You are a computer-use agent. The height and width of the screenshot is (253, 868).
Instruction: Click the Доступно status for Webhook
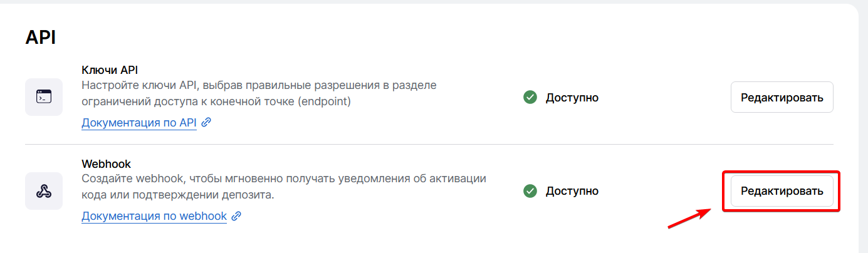(572, 191)
